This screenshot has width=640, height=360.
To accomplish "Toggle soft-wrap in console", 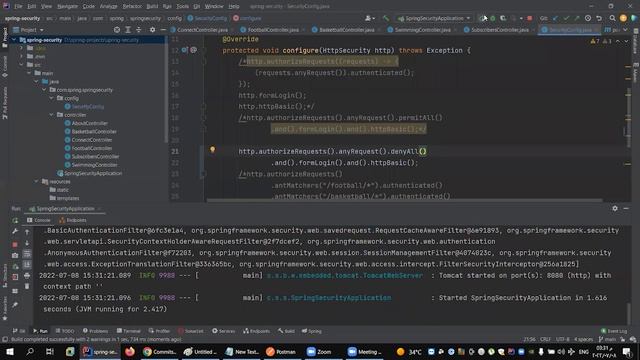I will (27, 254).
